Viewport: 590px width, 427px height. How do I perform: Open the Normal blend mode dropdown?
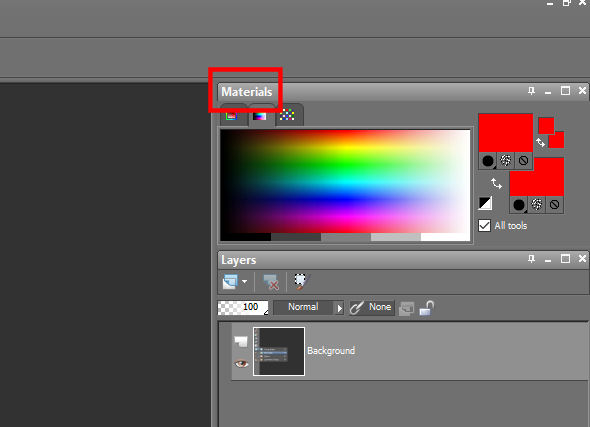coord(309,307)
